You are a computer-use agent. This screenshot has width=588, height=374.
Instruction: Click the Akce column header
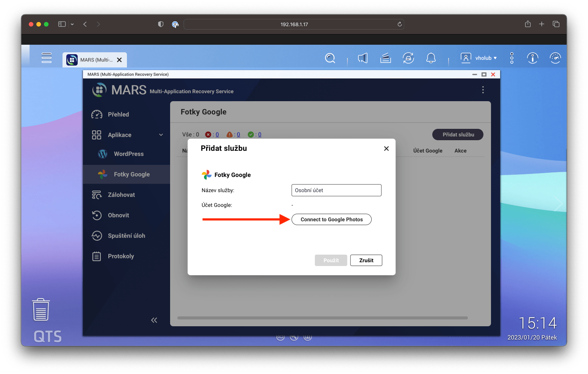click(460, 151)
